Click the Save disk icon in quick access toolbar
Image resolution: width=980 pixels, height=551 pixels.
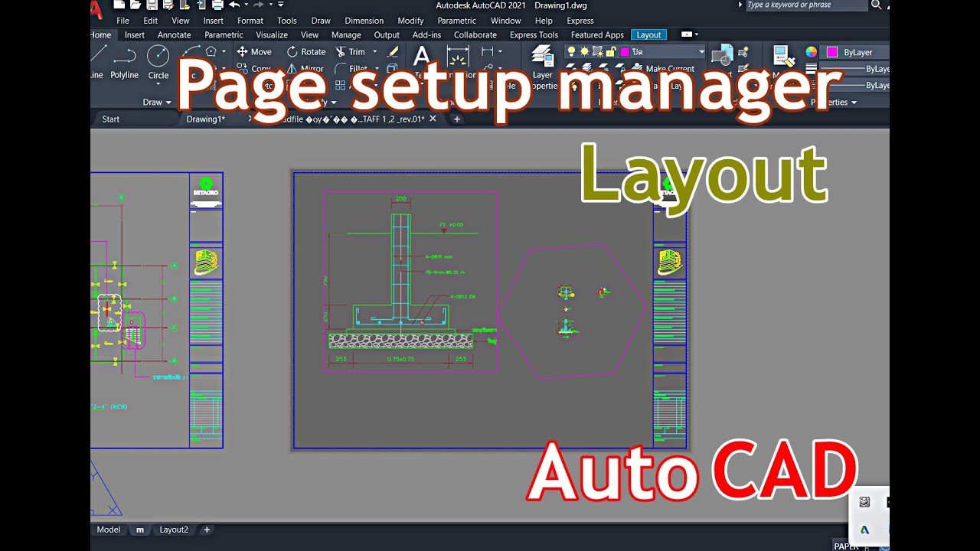tap(152, 5)
